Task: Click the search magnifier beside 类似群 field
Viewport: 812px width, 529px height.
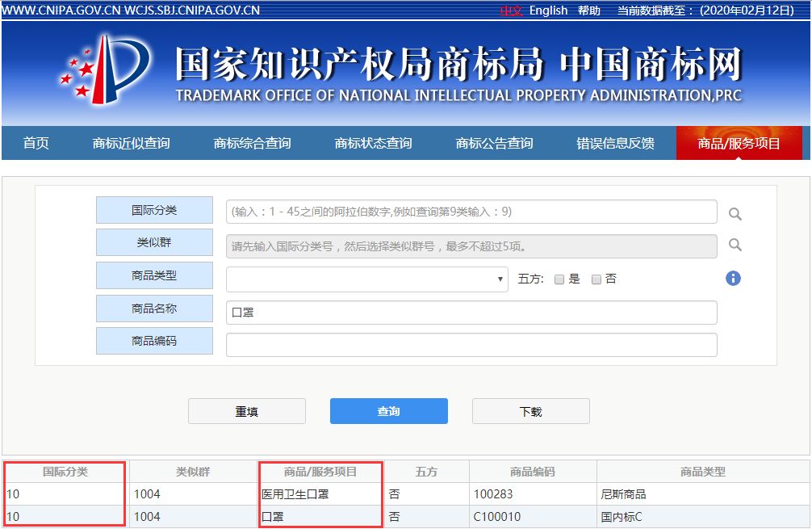Action: (x=734, y=243)
